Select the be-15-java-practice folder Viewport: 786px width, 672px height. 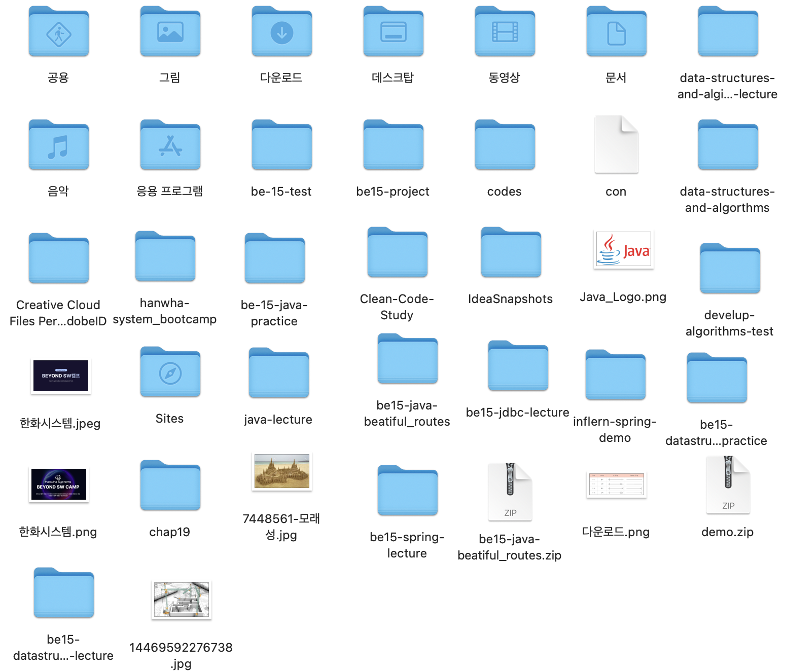275,258
